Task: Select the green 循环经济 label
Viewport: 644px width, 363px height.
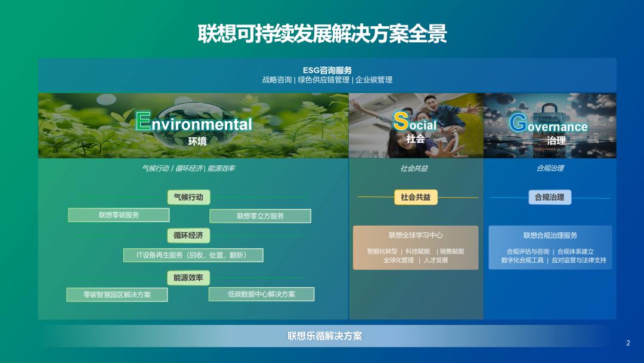Action: 188,236
